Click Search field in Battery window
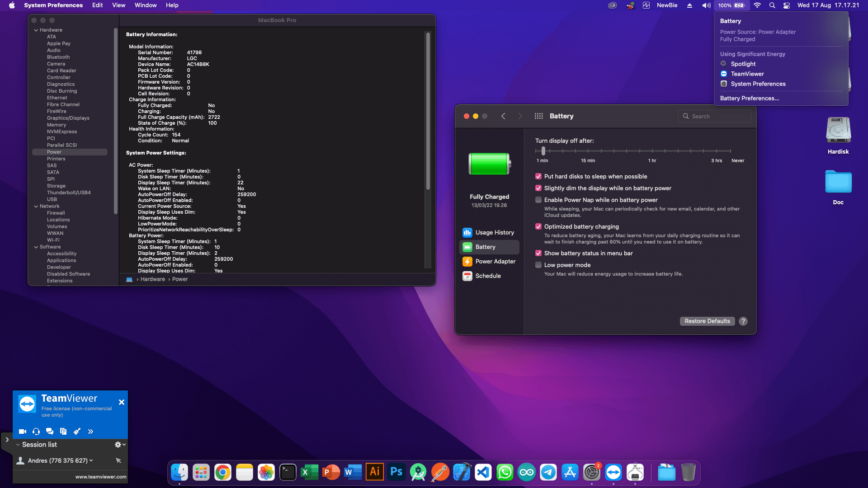This screenshot has width=868, height=488. 714,116
